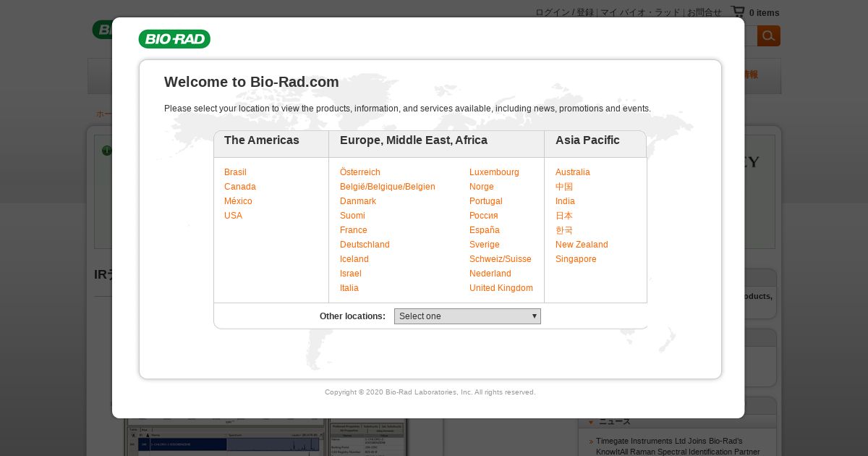Select Schweiz/Suisse location
The width and height of the screenshot is (868, 456).
(x=501, y=259)
